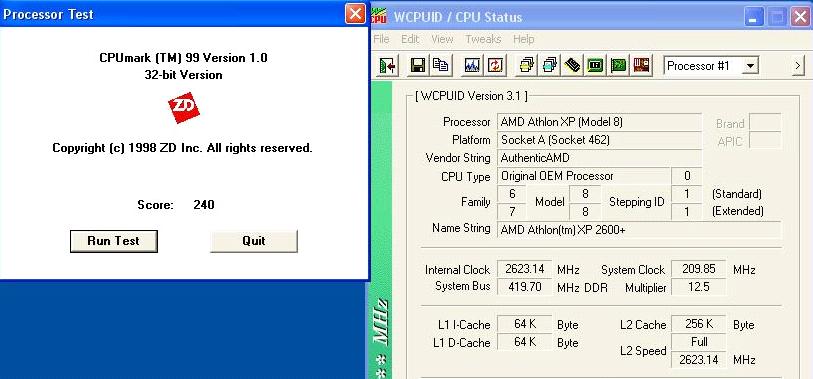Screen dimensions: 813x379
Task: Click the toolbar overflow arrow at right
Action: tap(798, 65)
